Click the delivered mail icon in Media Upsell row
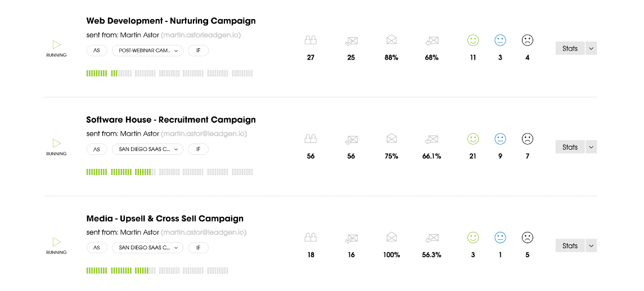The image size is (644, 291). coord(351,238)
